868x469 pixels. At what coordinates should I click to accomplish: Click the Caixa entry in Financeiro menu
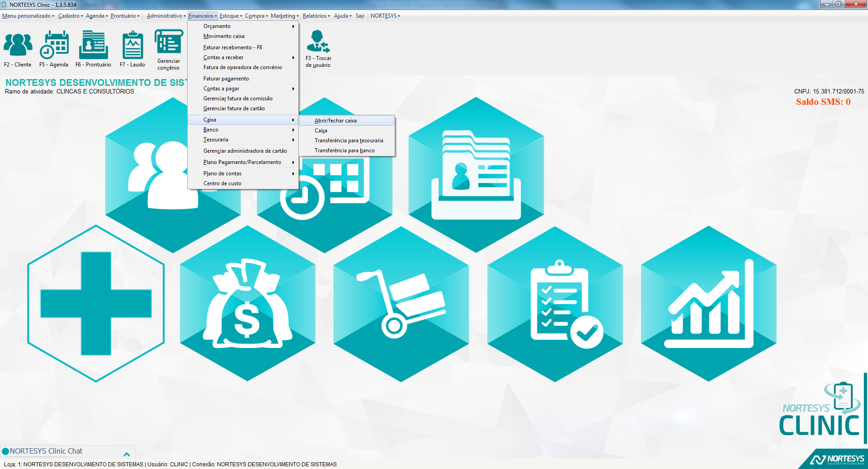(x=243, y=120)
